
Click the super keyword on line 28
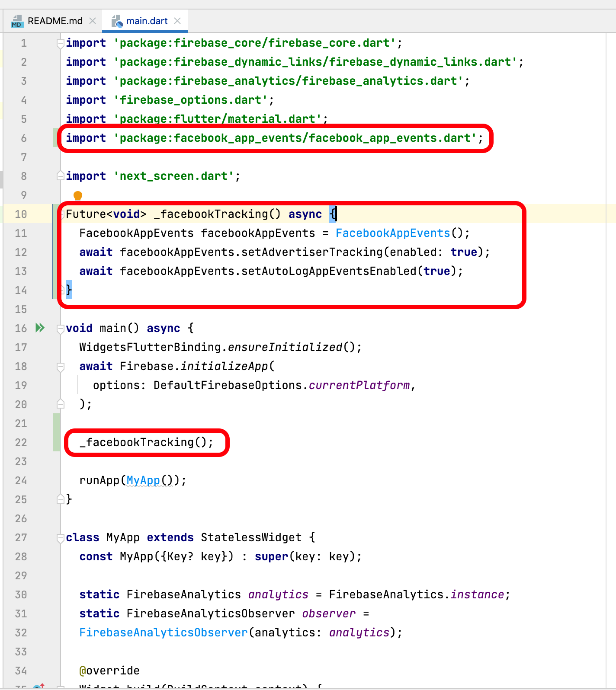[x=271, y=556]
